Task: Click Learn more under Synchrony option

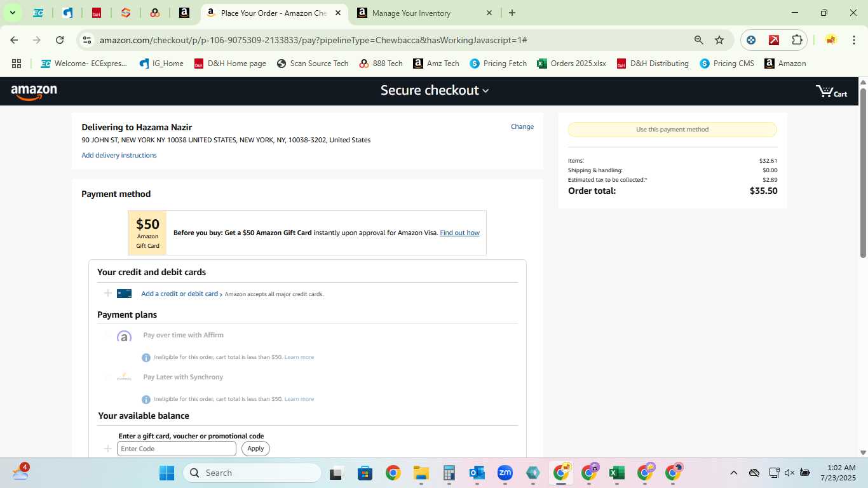Action: 299,399
